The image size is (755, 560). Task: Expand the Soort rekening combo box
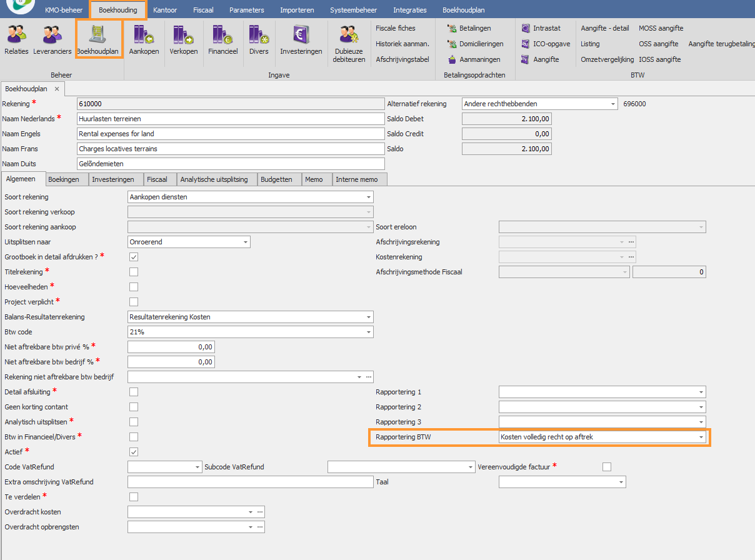(x=368, y=197)
